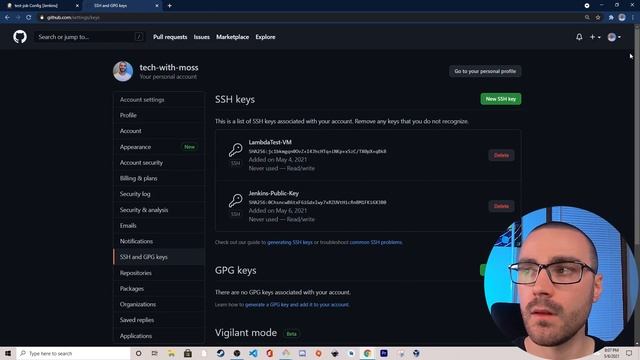
Task: Click the New SSH key button
Action: [500, 99]
